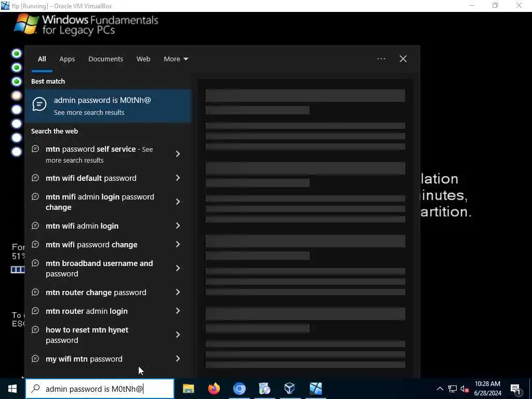This screenshot has width=532, height=399.
Task: Switch to the Apps search tab
Action: point(67,59)
